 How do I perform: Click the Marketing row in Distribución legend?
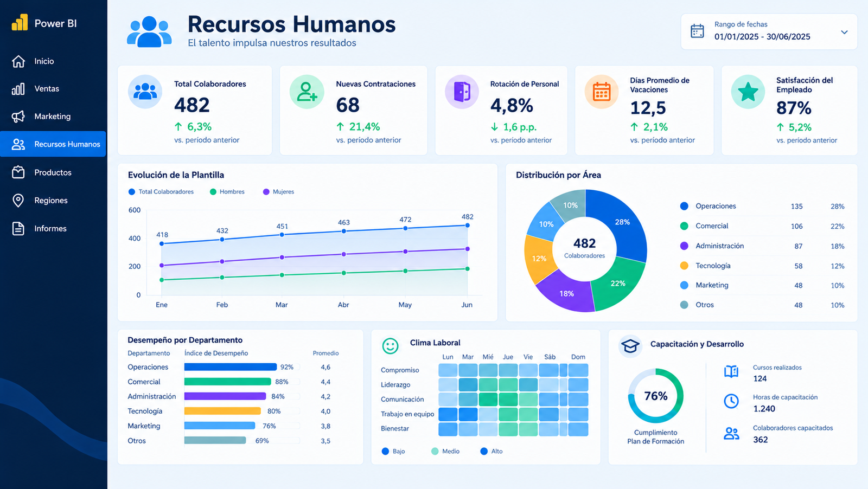click(x=762, y=285)
